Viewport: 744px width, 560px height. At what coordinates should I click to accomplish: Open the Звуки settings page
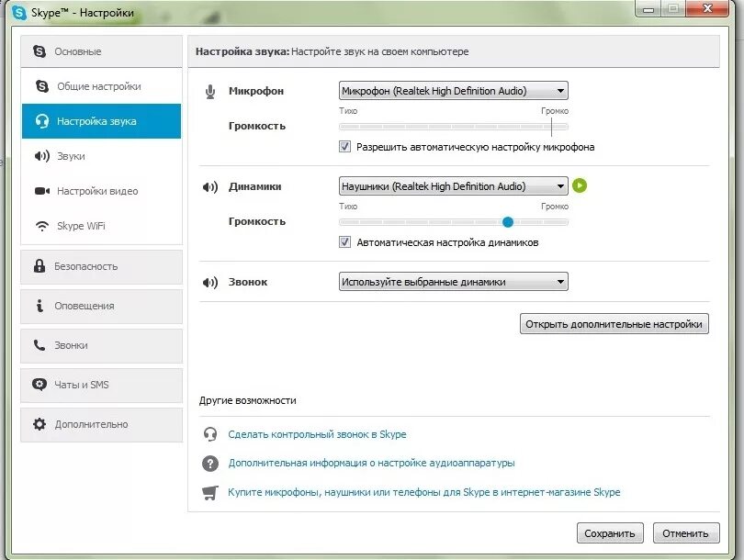click(102, 156)
